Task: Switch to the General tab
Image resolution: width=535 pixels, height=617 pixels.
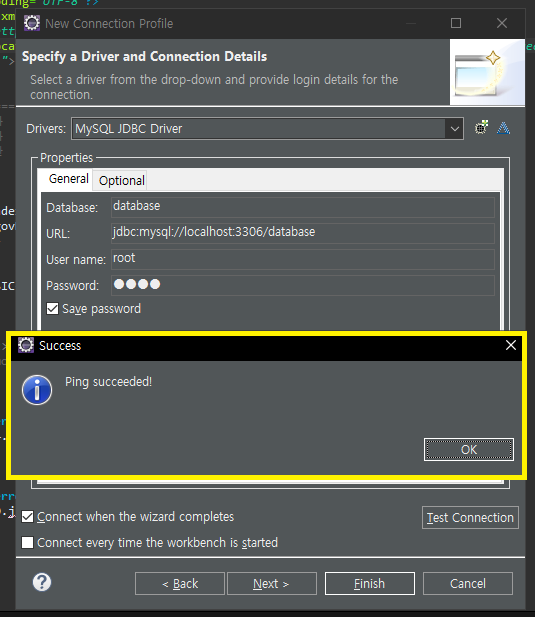Action: point(68,179)
